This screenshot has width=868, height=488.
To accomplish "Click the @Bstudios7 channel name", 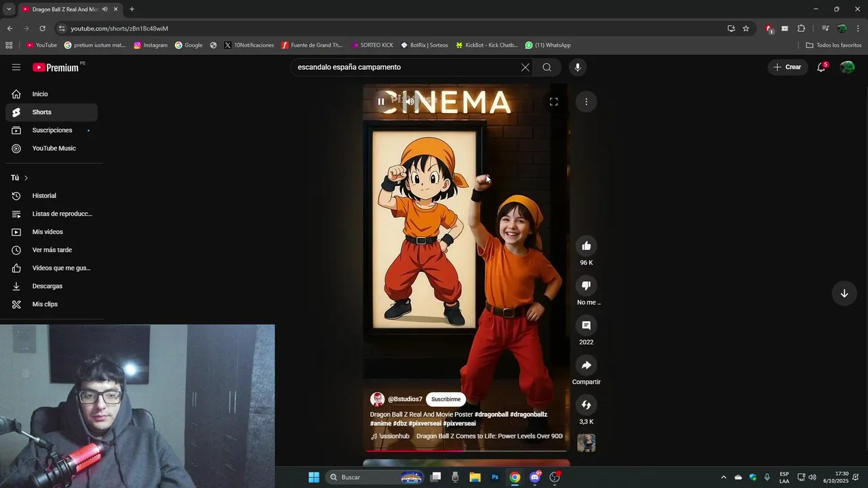I will coord(405,399).
